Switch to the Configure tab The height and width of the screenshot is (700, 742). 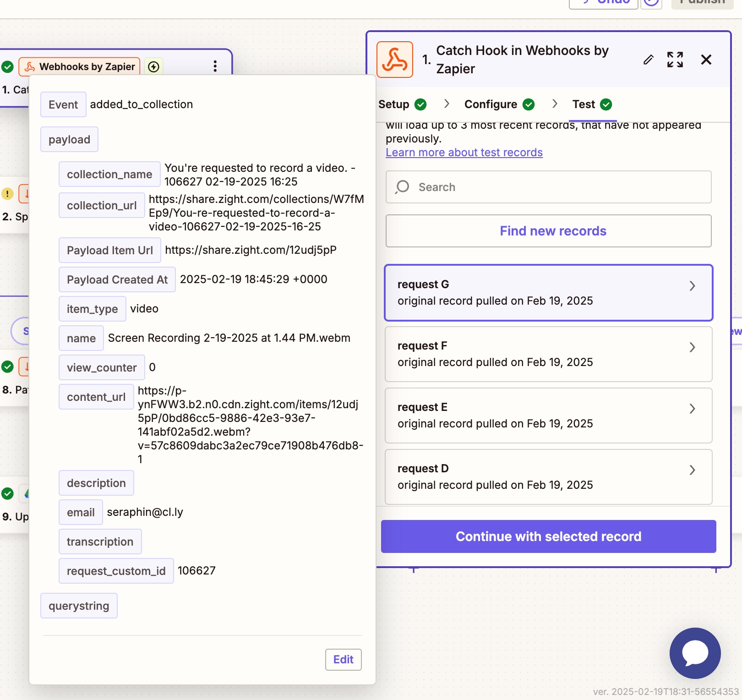[499, 104]
